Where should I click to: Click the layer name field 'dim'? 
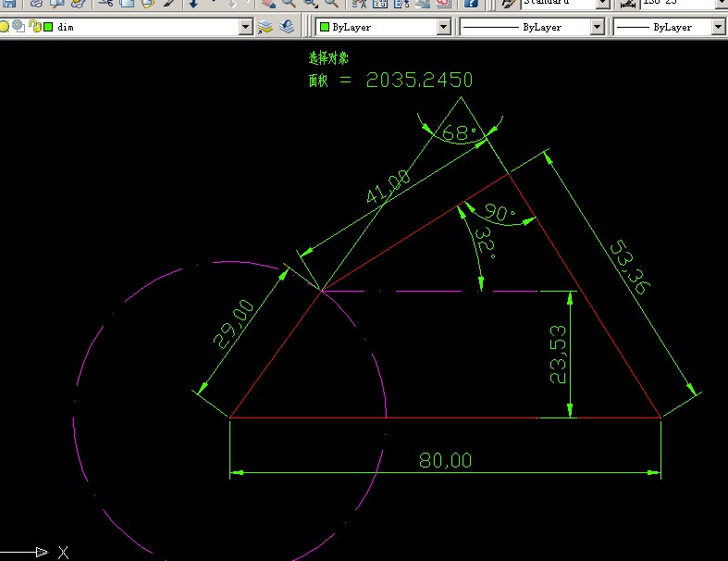66,27
